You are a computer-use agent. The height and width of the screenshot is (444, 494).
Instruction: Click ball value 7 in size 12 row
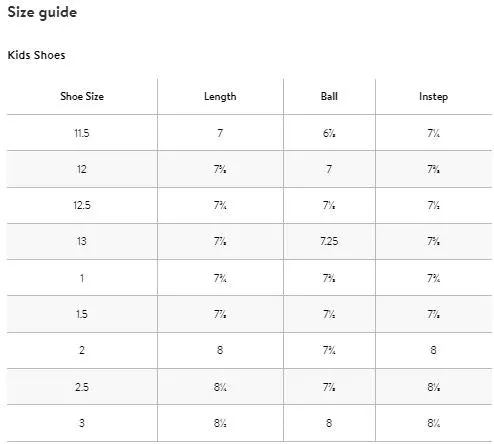pyautogui.click(x=329, y=169)
